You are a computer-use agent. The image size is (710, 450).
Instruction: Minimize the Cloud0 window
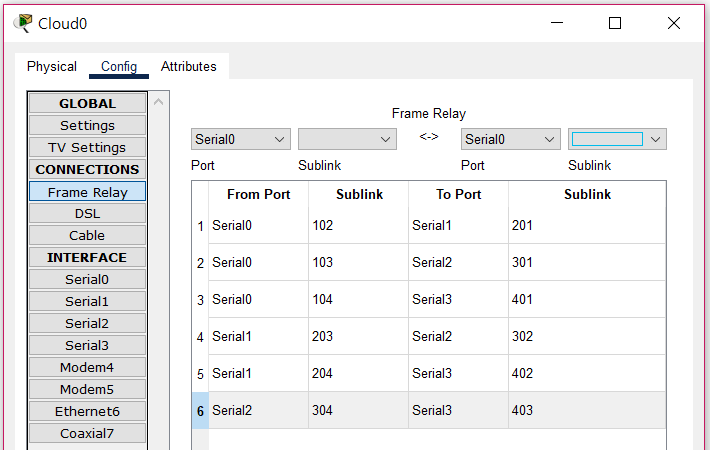[557, 23]
